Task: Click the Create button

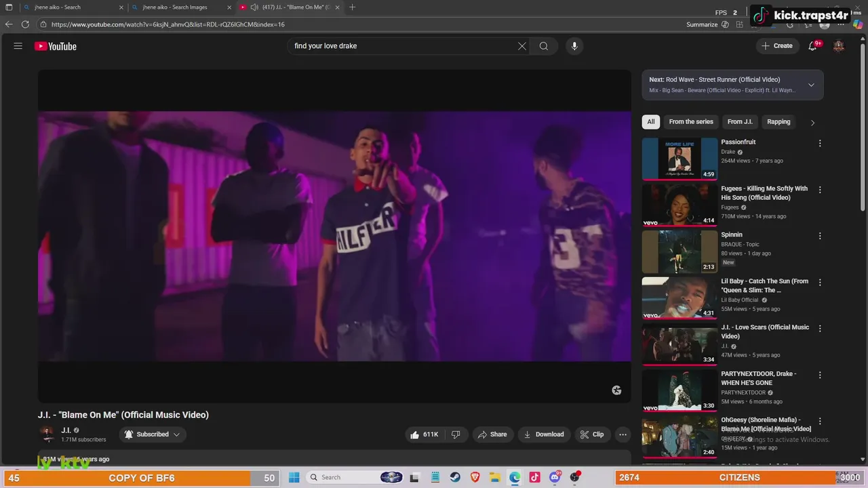Action: (x=776, y=46)
